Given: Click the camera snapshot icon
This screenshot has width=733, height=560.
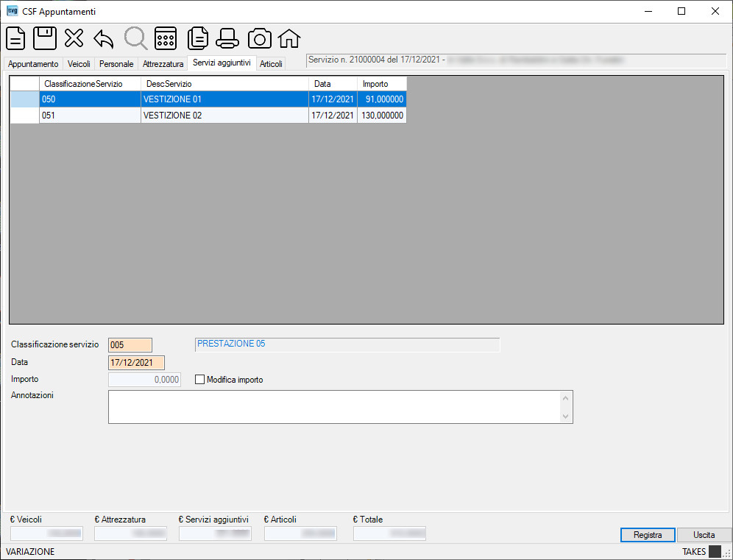Looking at the screenshot, I should coord(260,38).
